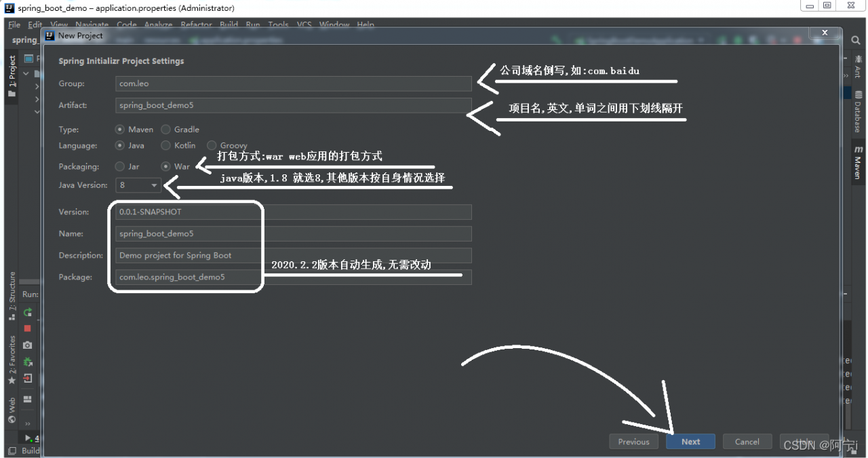Click the Group input field

294,83
